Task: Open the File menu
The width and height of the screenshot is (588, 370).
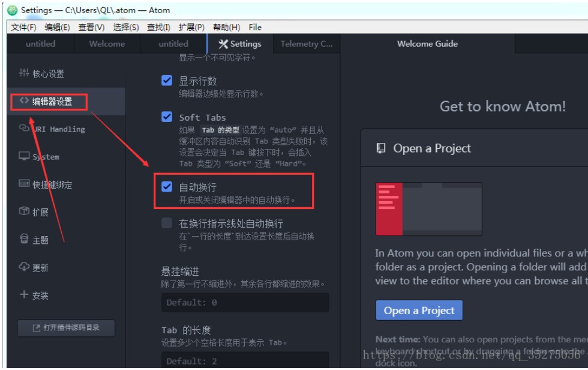Action: (255, 27)
